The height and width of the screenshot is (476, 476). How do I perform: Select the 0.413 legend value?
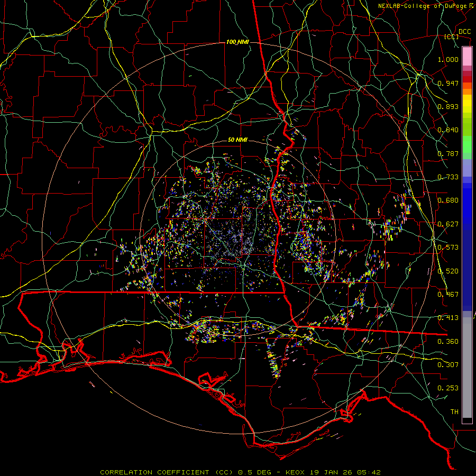(x=448, y=318)
